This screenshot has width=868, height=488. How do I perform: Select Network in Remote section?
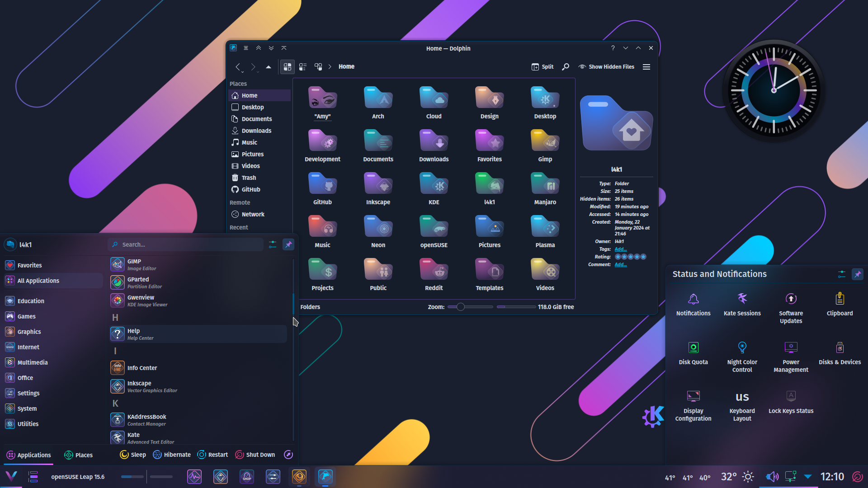(259, 214)
